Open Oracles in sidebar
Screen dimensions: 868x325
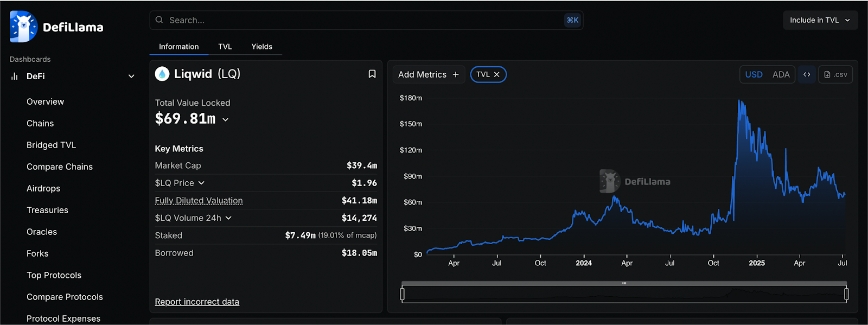click(x=42, y=232)
